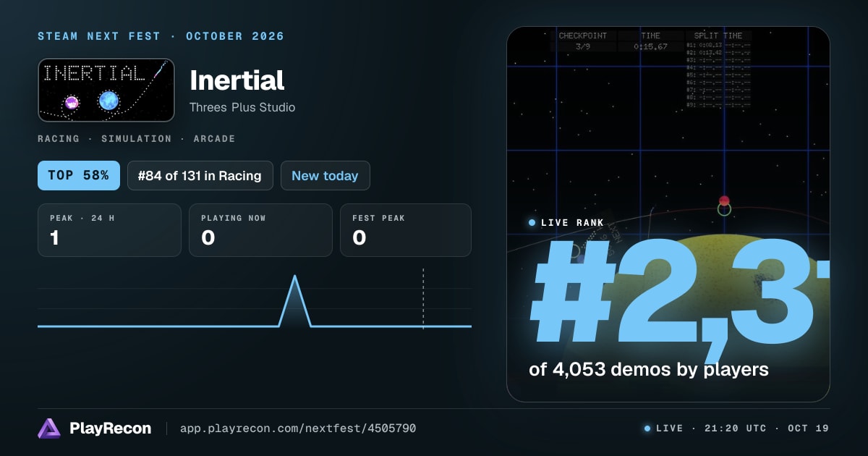Open the app.playrecon.com/nextfest/4505790 link
The width and height of the screenshot is (868, 456).
tap(298, 428)
